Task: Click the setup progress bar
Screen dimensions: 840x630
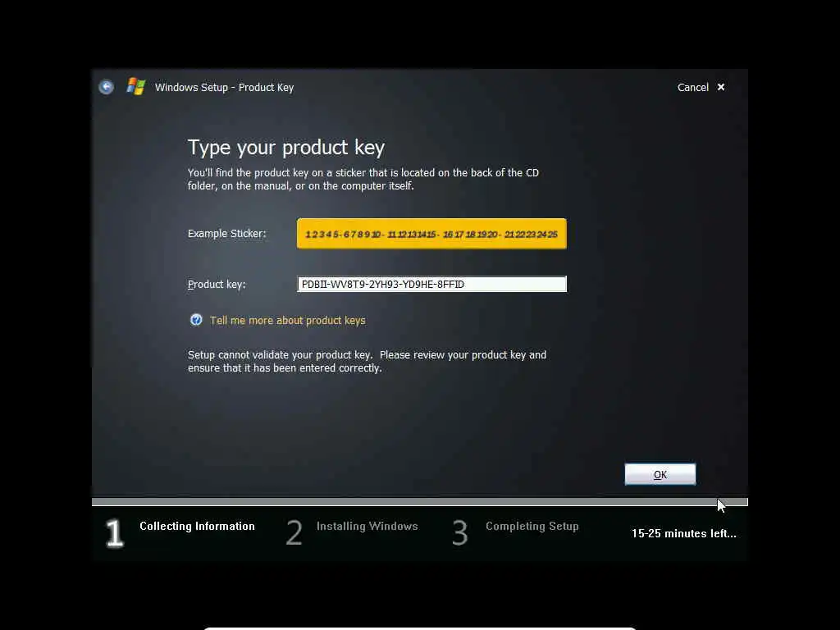Action: [420, 502]
